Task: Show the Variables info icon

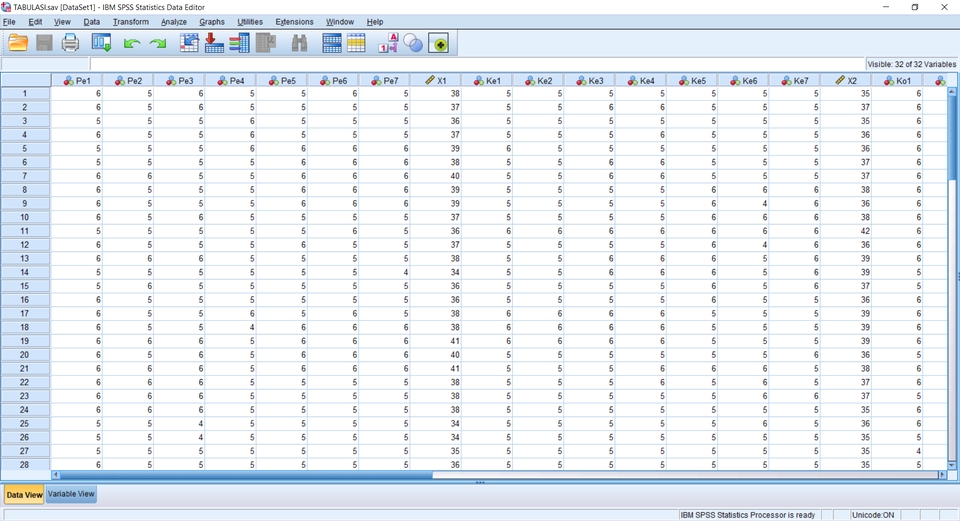Action: (239, 43)
